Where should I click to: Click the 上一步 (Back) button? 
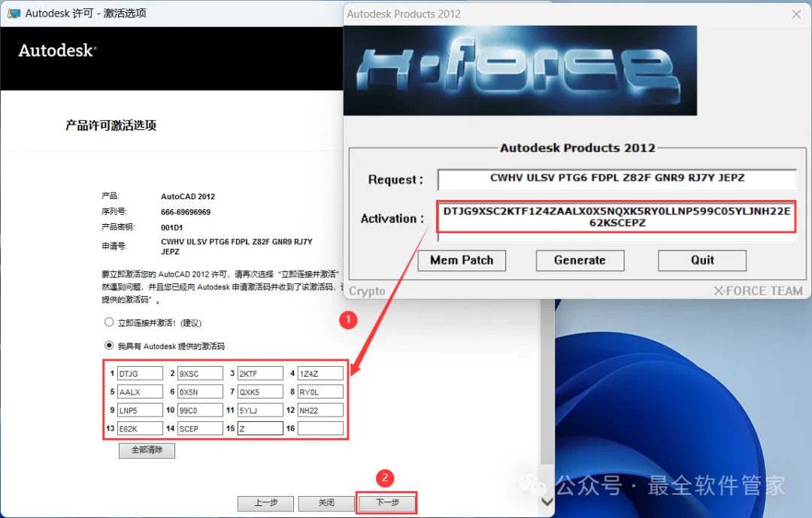click(x=265, y=503)
